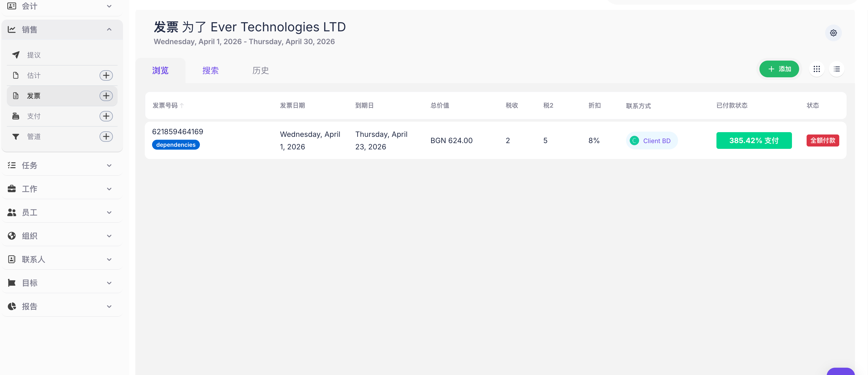Click the 385.42% 支付 paid status badge
This screenshot has height=375, width=868.
[754, 140]
